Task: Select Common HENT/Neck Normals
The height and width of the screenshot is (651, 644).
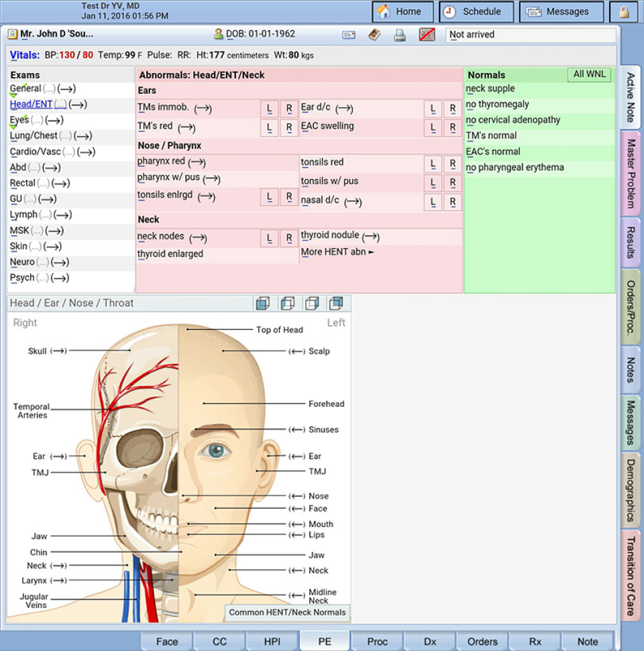Action: point(287,613)
